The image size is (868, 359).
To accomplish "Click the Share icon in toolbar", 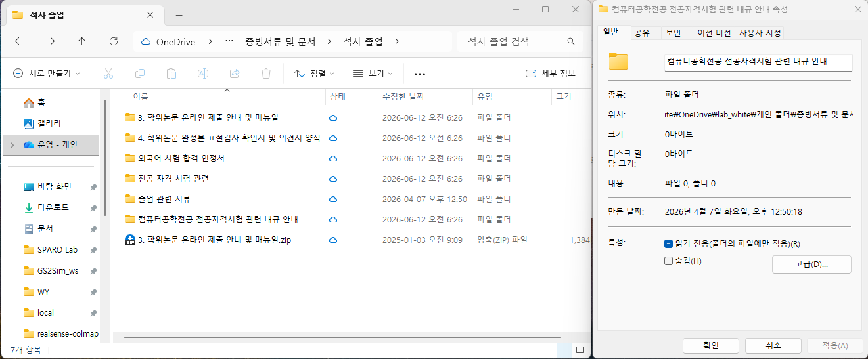I will (x=235, y=74).
